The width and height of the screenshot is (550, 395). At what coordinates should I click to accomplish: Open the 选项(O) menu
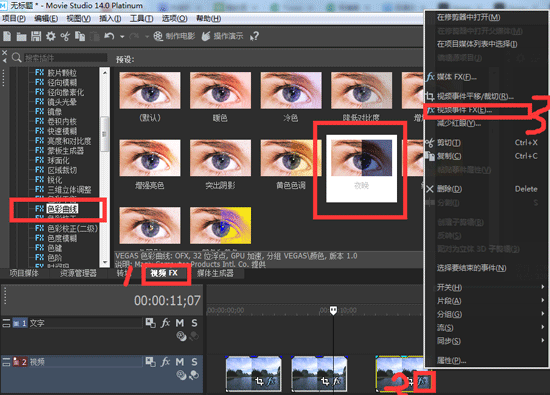point(174,18)
